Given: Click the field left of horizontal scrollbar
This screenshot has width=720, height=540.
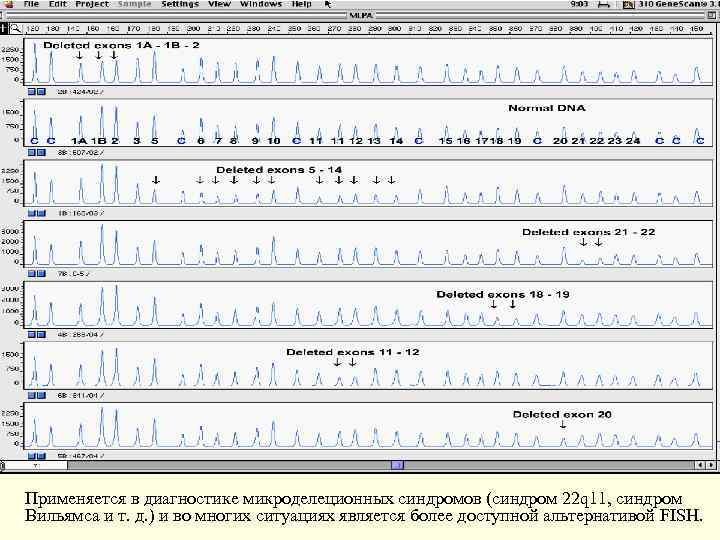Looking at the screenshot, I should pos(36,465).
